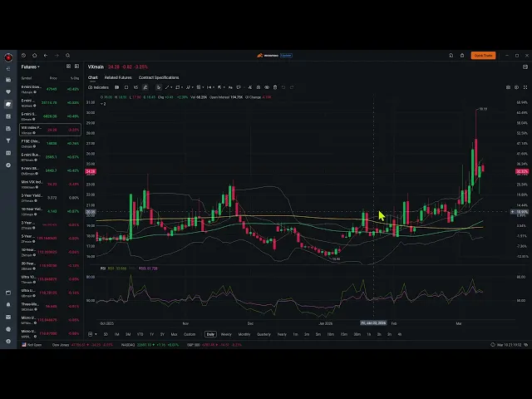Collapse the indicator legend chevron showing '2'
The image size is (532, 399).
103,104
